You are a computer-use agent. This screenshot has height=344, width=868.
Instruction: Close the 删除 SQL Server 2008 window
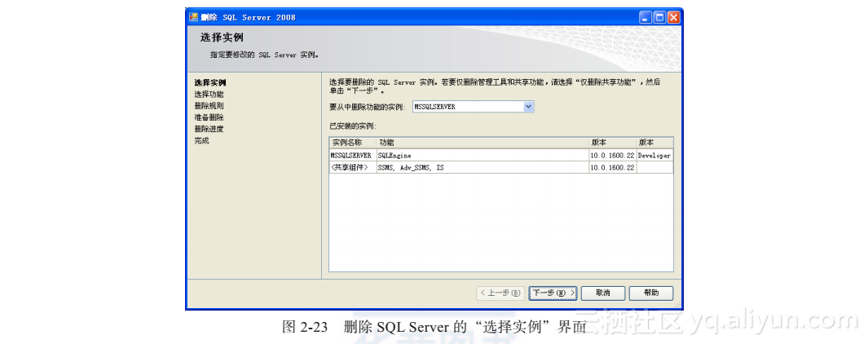pyautogui.click(x=673, y=18)
